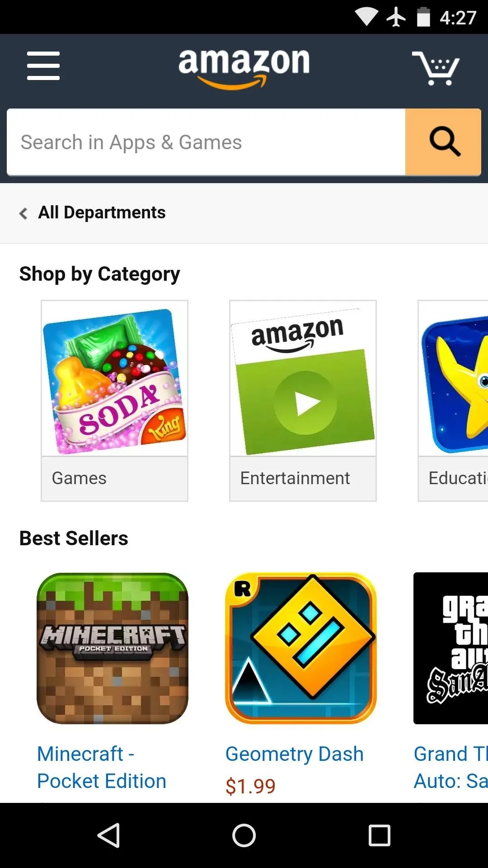Open the hamburger navigation menu

coord(43,66)
